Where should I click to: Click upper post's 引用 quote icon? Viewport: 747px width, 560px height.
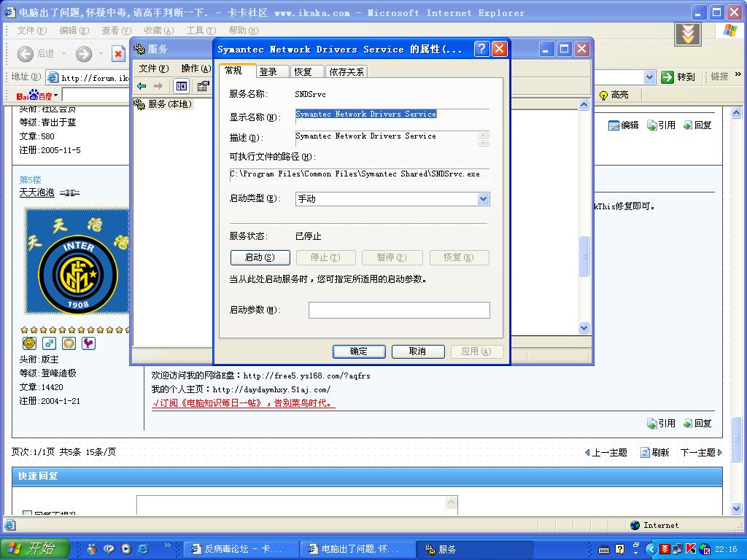(661, 125)
